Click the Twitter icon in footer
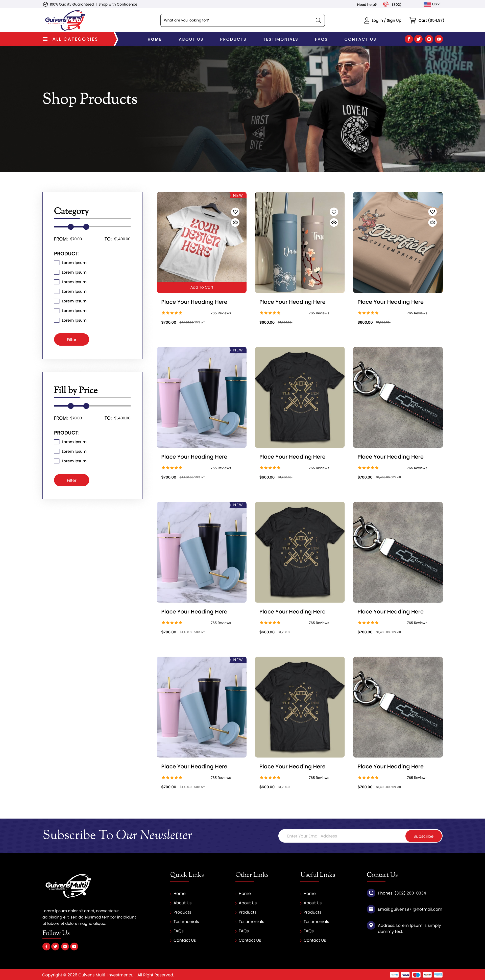 click(x=56, y=946)
